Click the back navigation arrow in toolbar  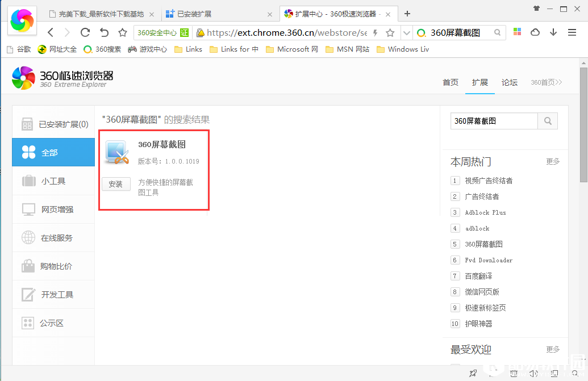coord(50,32)
